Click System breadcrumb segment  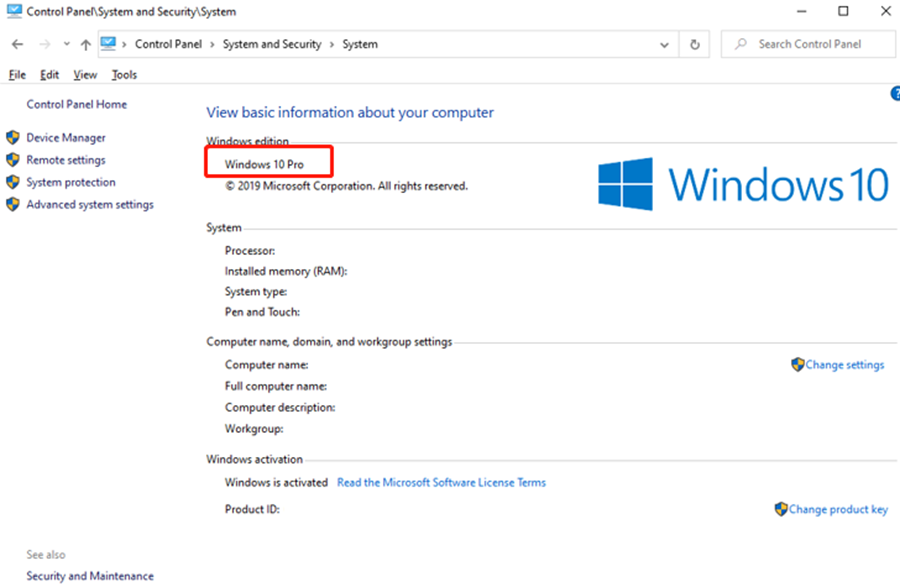click(360, 44)
